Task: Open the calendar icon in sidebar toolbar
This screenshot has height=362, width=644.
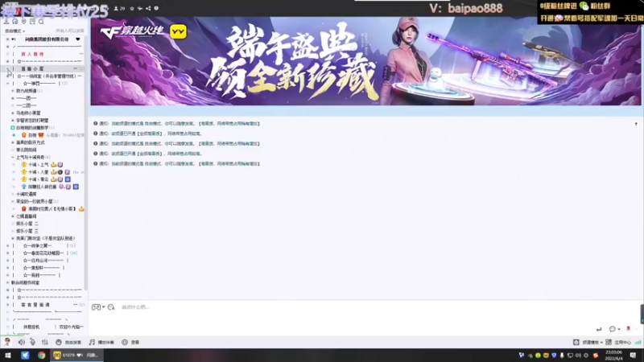Action: (x=32, y=22)
